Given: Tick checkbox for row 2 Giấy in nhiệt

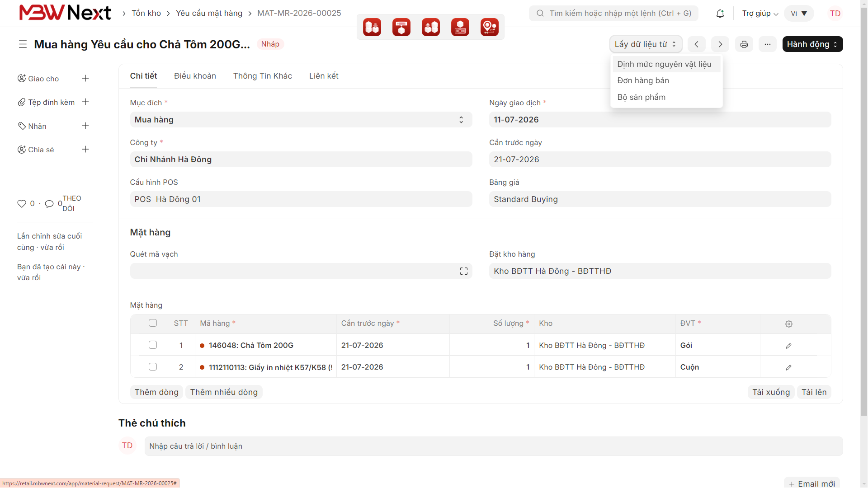Looking at the screenshot, I should pyautogui.click(x=153, y=367).
